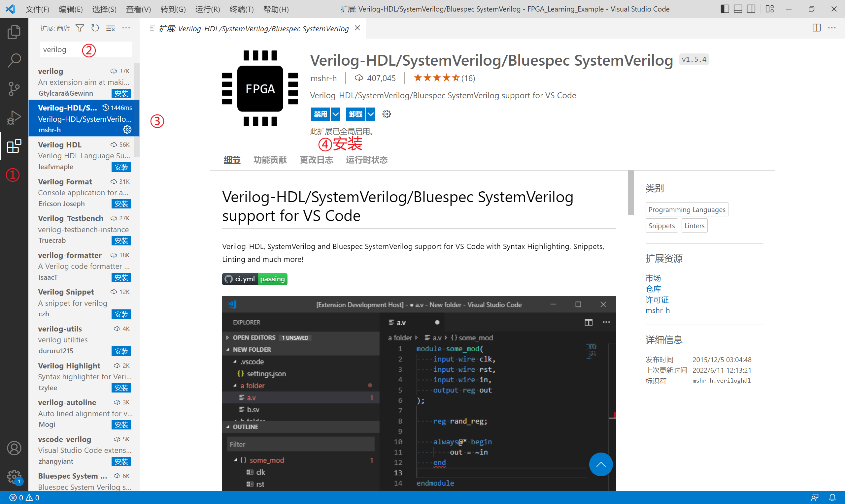Screen dimensions: 845x504
Task: Click the Snippets category tag
Action: point(661,226)
